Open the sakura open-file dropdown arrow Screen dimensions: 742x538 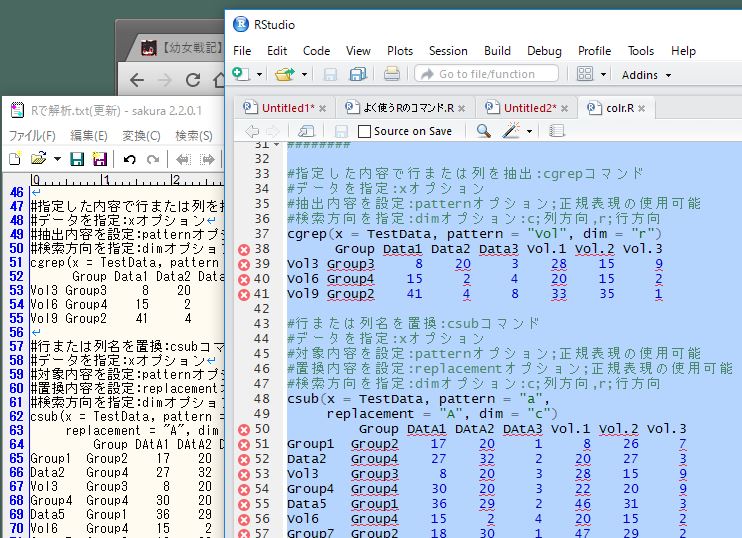(x=57, y=159)
